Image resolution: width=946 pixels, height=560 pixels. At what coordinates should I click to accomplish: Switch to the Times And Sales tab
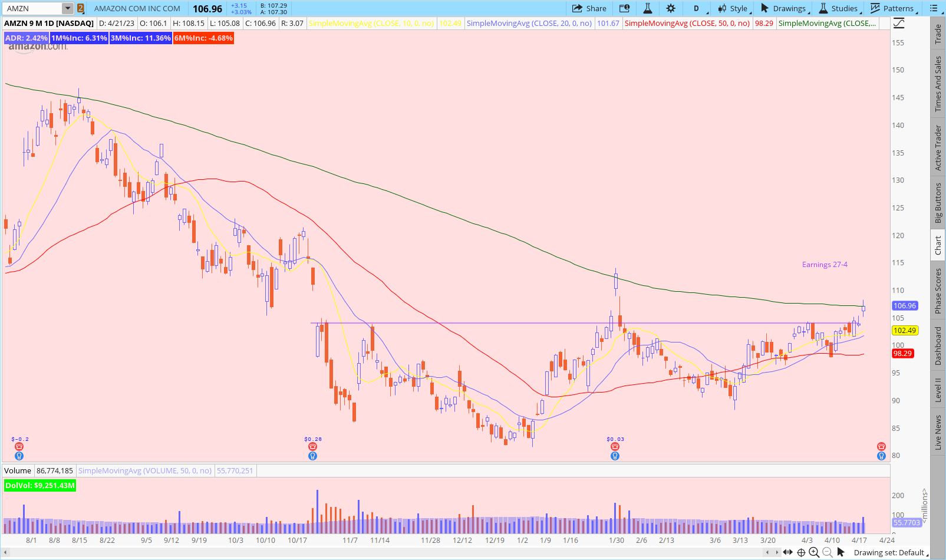[938, 84]
